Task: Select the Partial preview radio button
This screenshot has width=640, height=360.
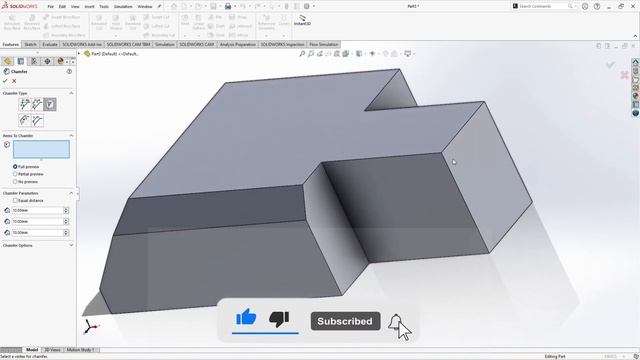Action: [x=15, y=174]
